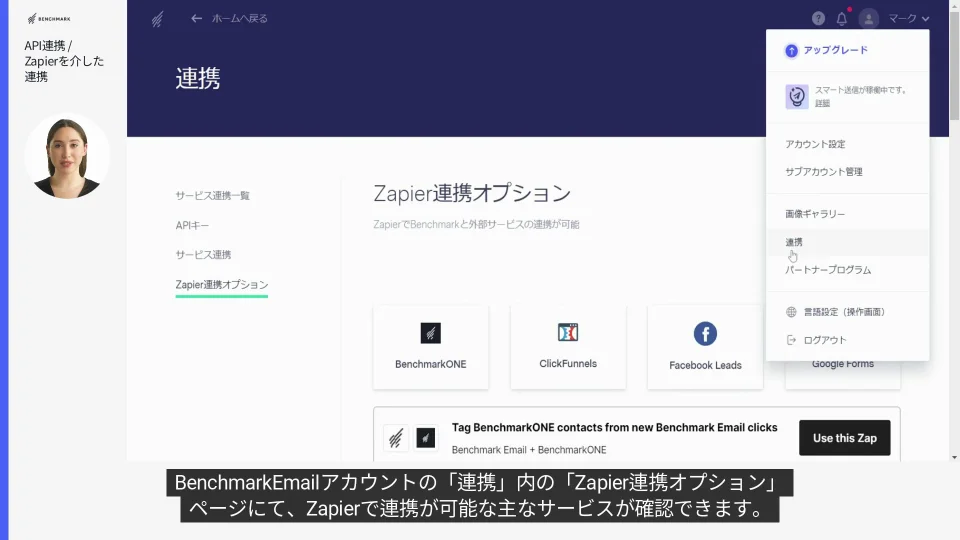
Task: Expand the マーク account dropdown
Action: pos(909,18)
